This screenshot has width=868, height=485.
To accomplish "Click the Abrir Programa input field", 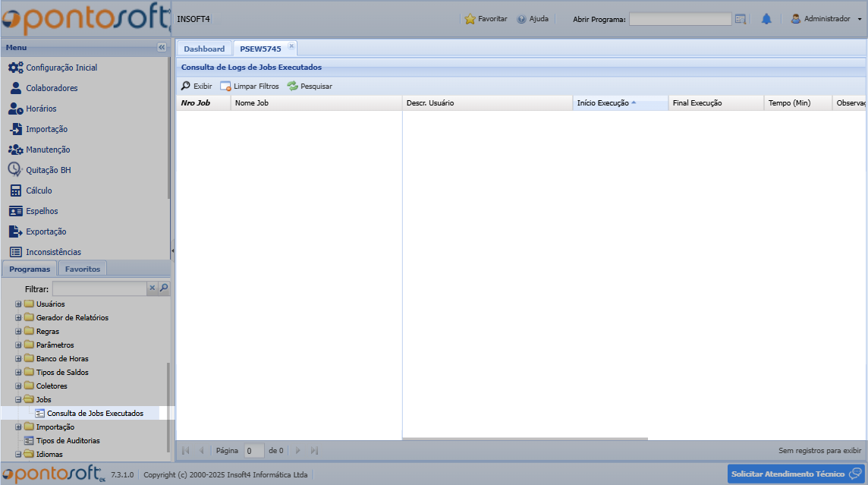I will point(680,19).
